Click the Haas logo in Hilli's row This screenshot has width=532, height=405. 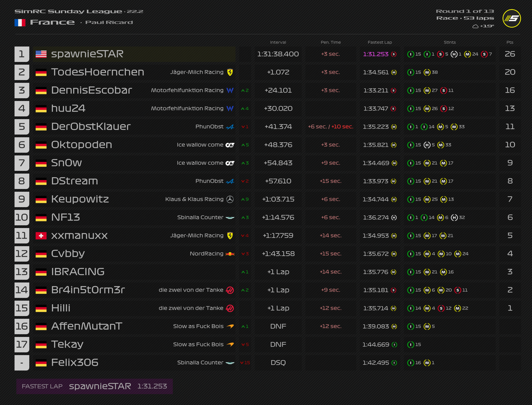click(x=230, y=308)
